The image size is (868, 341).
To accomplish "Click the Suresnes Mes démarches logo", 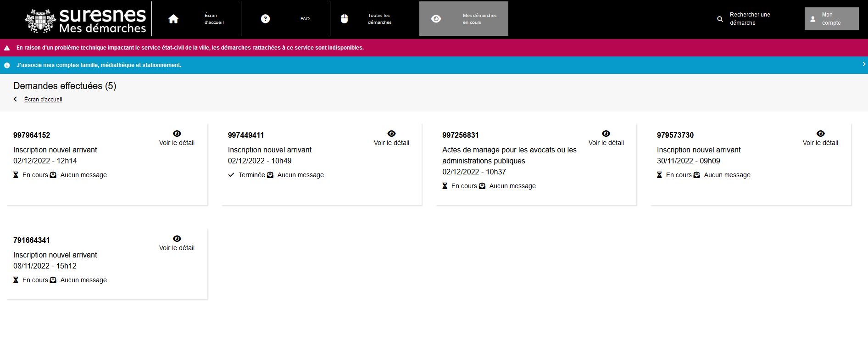I will coord(85,20).
